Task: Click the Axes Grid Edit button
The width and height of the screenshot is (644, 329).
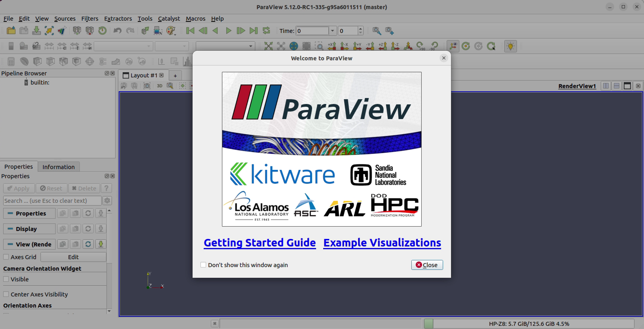Action: [x=73, y=257]
